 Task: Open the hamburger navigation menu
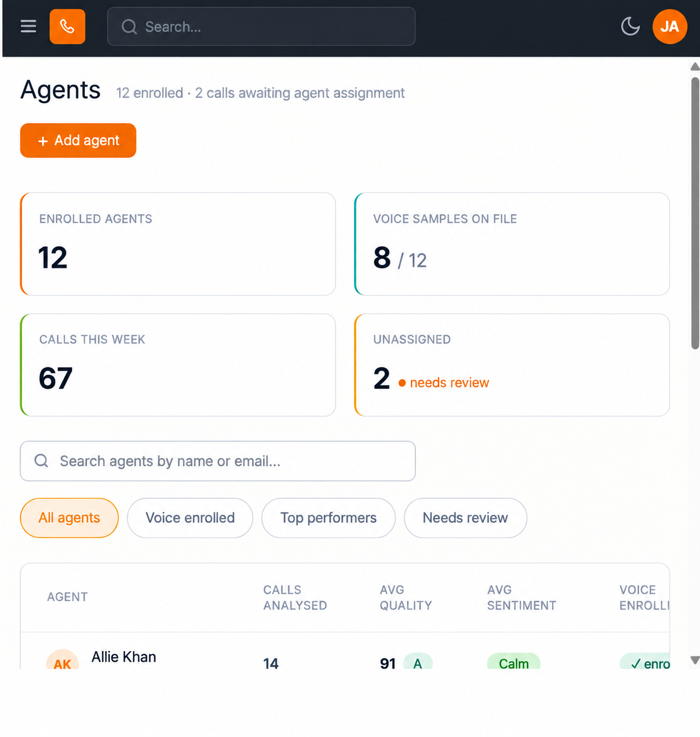coord(28,26)
